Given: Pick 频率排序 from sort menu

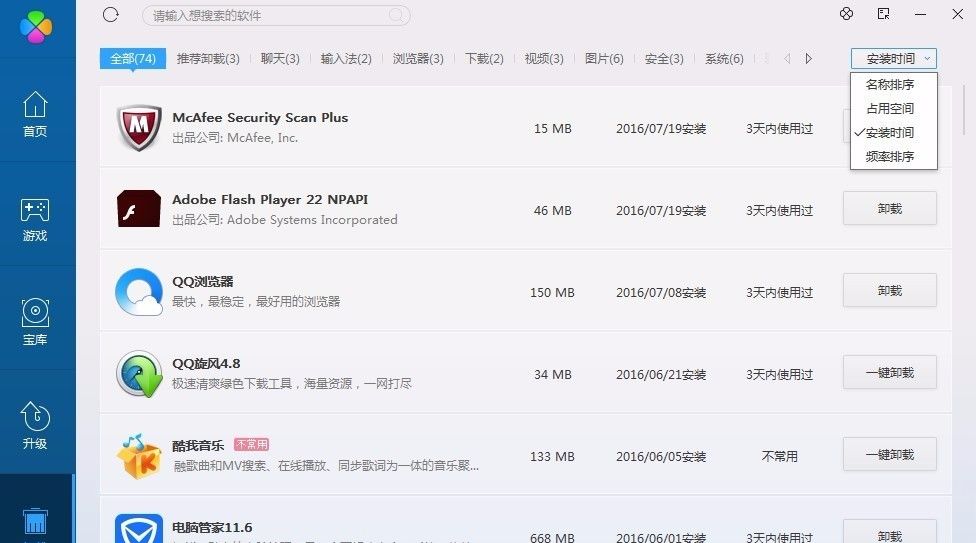Looking at the screenshot, I should (x=890, y=157).
